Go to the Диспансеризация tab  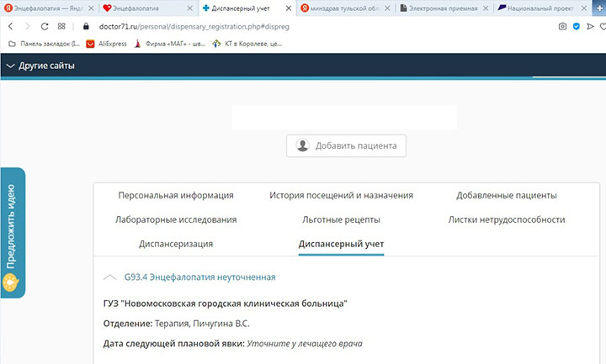pos(176,244)
